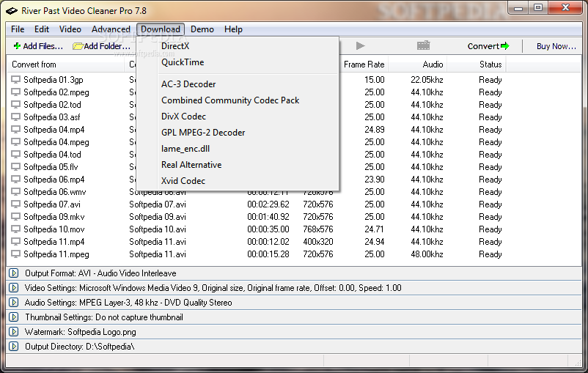The width and height of the screenshot is (588, 373).
Task: Click the Convert button label
Action: pos(483,46)
